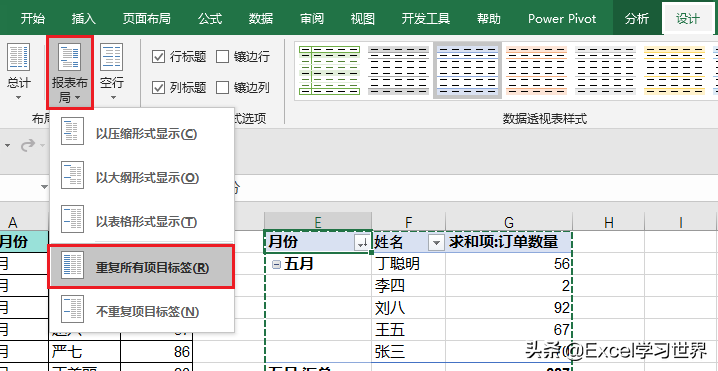This screenshot has width=718, height=371.
Task: Select column header G
Action: click(509, 223)
